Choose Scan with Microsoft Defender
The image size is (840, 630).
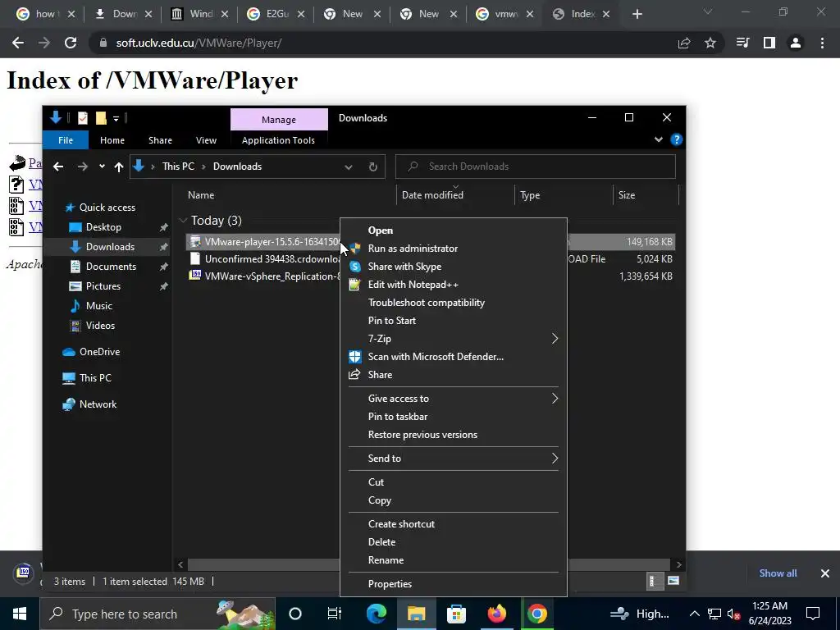[436, 357]
